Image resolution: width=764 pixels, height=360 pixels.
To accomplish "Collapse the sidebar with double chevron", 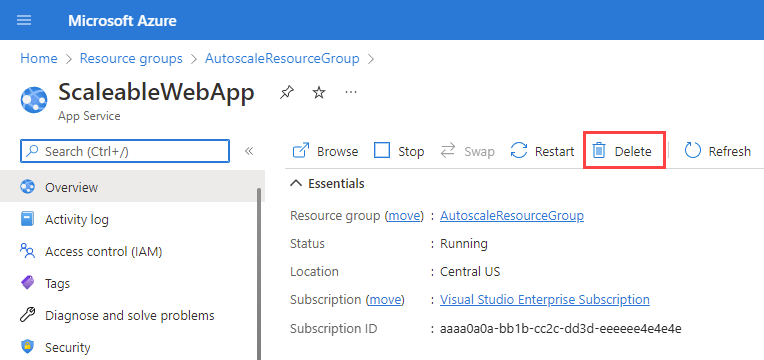I will click(x=249, y=151).
